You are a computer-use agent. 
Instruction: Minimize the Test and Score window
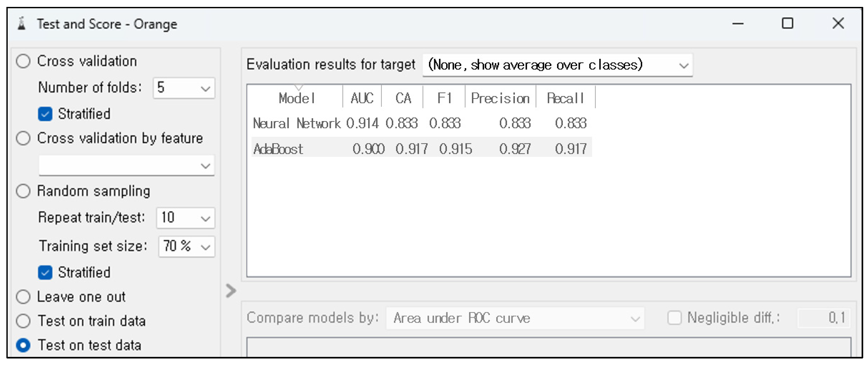[737, 24]
